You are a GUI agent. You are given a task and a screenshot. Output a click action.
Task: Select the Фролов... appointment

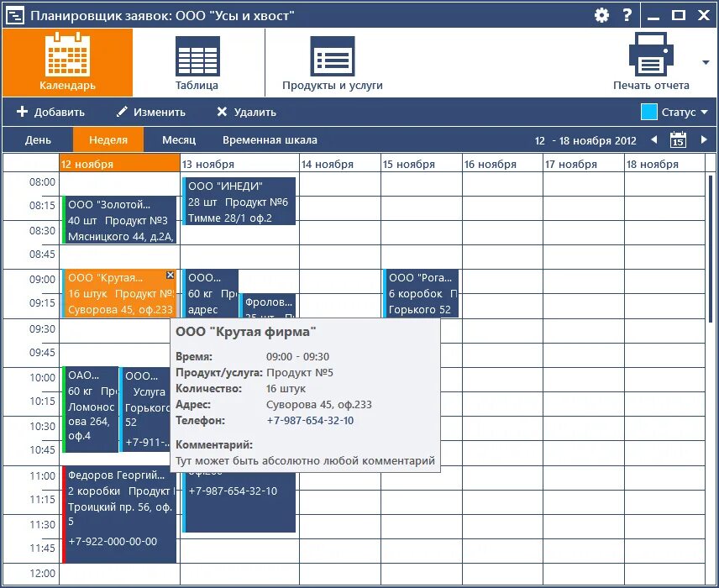[268, 306]
